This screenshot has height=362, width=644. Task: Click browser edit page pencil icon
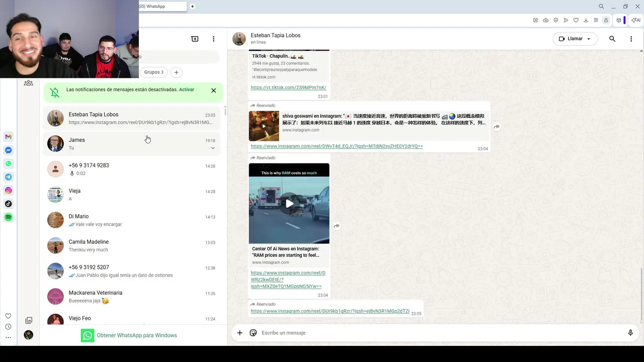click(x=536, y=20)
